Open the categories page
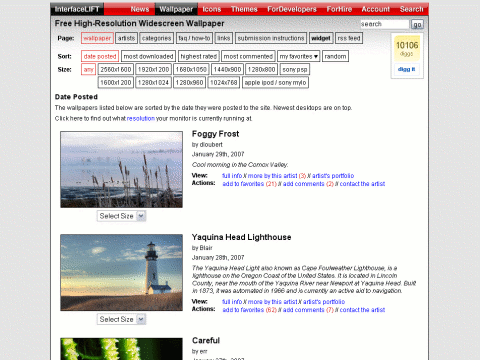The width and height of the screenshot is (480, 360). [x=156, y=38]
